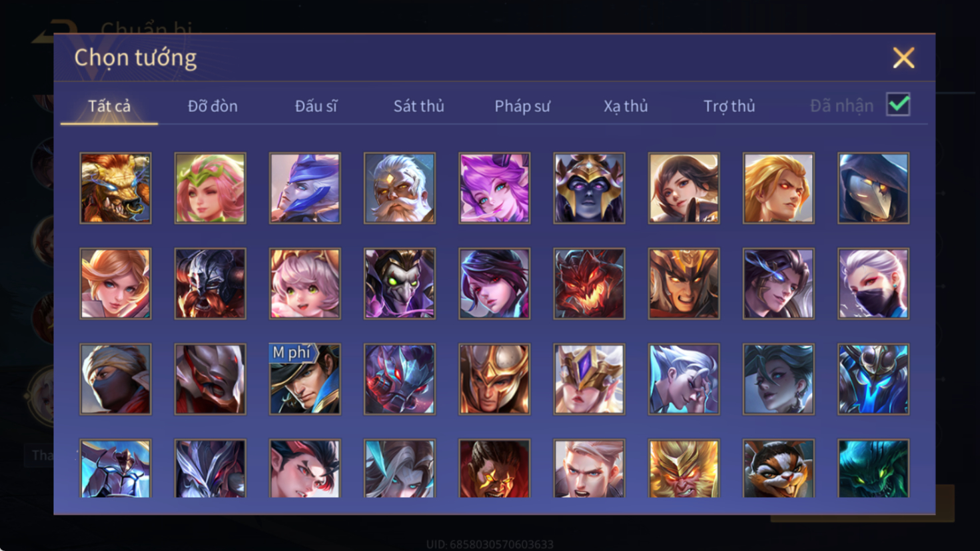Screen dimensions: 980x551
Task: Select the purple-haired girl with horns
Action: [494, 188]
